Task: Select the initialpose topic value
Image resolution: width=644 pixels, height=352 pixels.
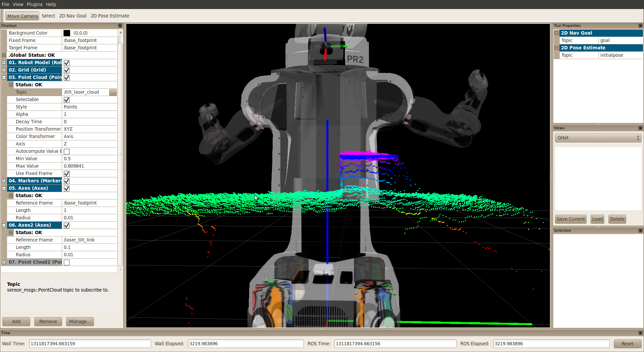Action: [621, 55]
